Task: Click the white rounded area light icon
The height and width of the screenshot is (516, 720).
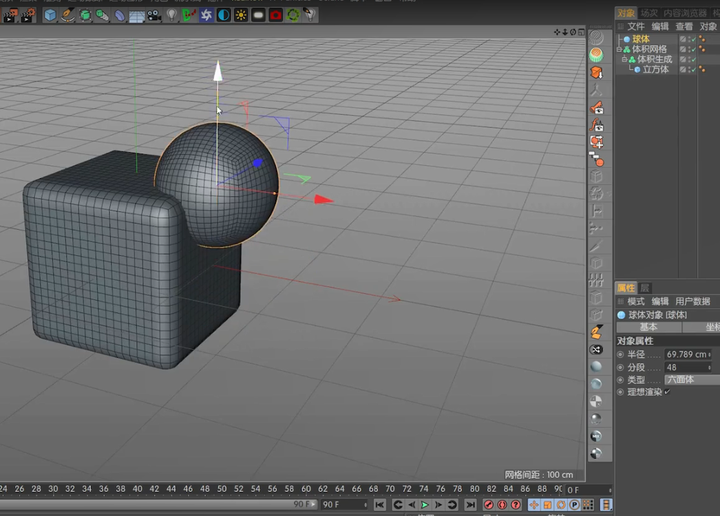Action: (x=259, y=15)
